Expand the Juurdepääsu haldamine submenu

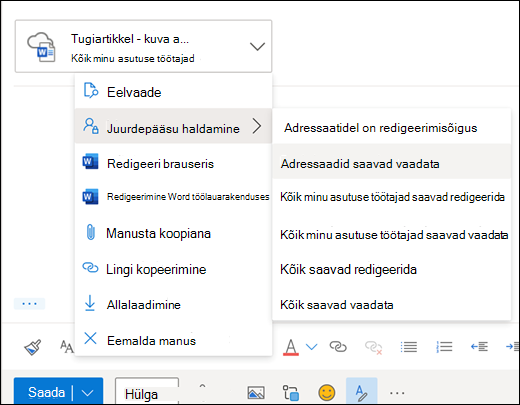[x=173, y=126]
